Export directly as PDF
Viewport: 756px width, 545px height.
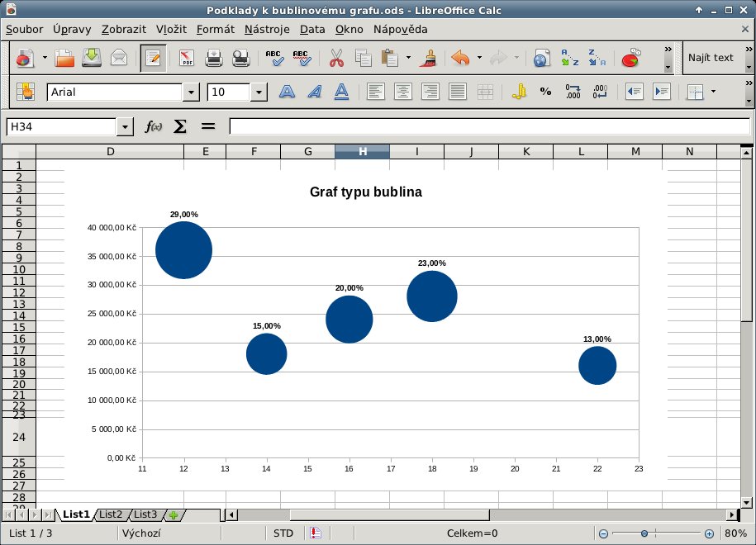point(187,59)
